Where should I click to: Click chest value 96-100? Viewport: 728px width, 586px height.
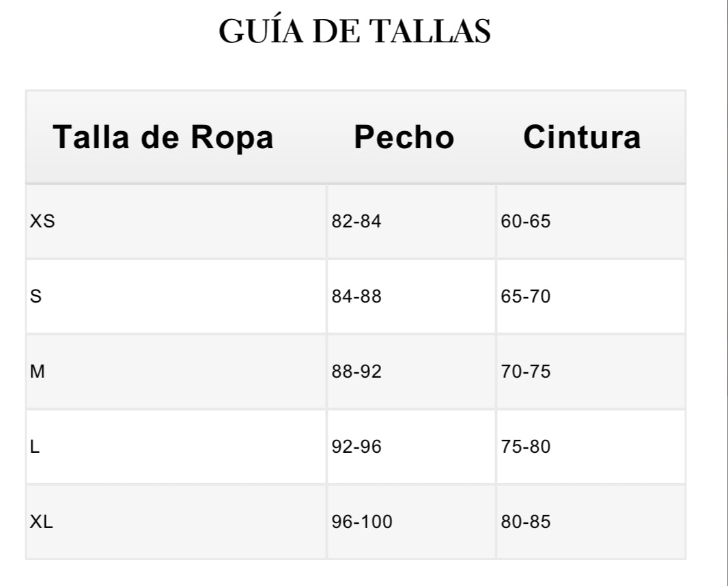click(x=362, y=522)
